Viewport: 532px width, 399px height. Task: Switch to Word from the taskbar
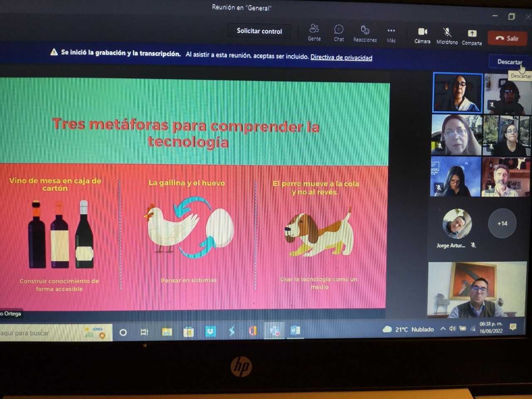point(296,330)
